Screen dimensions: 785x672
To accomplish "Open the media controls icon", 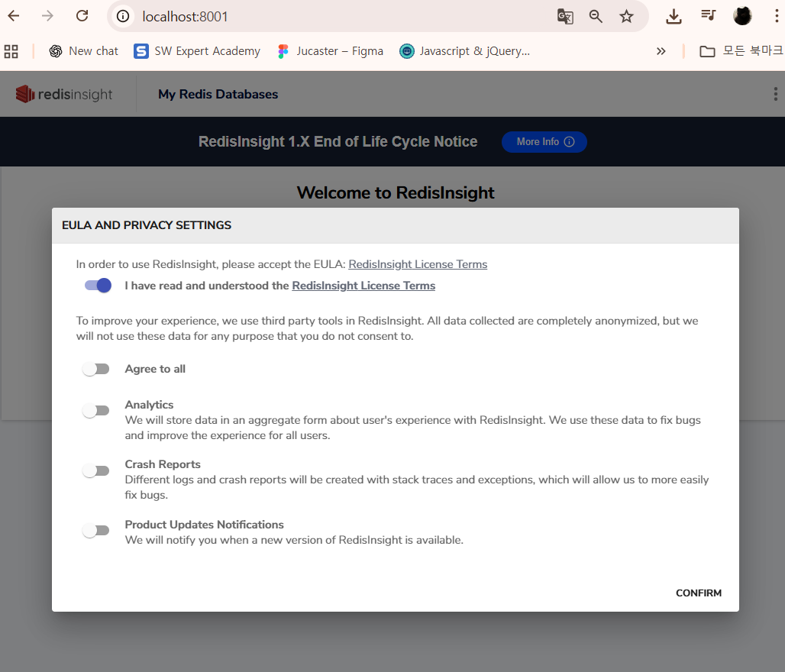I will point(709,15).
